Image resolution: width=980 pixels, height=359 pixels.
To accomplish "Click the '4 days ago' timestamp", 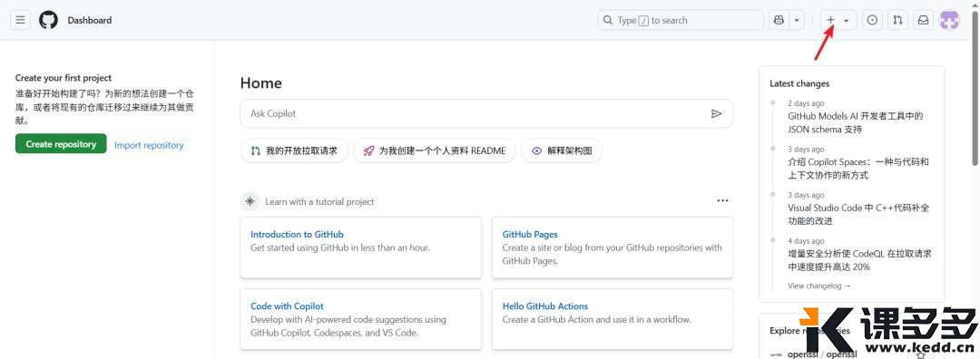I will pos(806,241).
